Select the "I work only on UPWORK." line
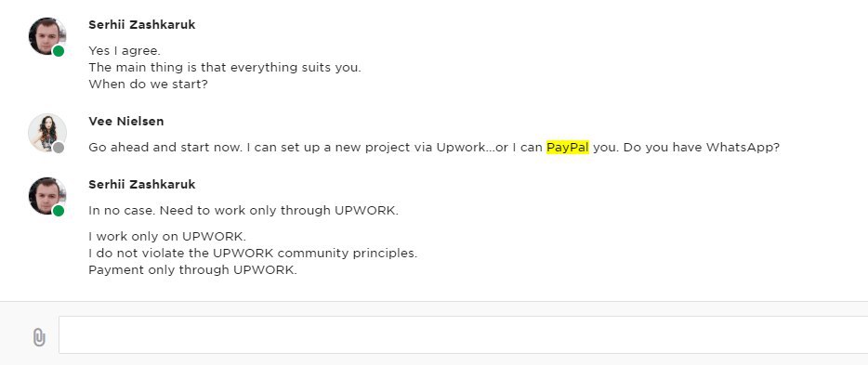Viewport: 868px width, 365px height. pyautogui.click(x=167, y=237)
